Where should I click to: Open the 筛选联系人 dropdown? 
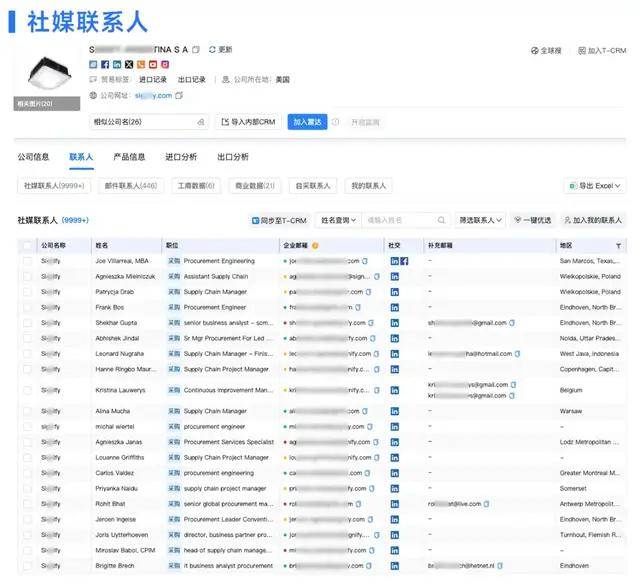coord(480,220)
